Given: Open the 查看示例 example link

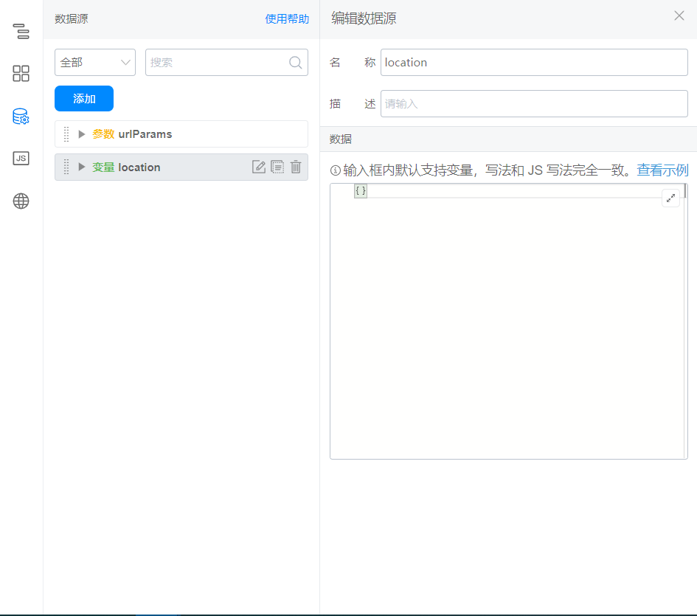Looking at the screenshot, I should coord(662,170).
